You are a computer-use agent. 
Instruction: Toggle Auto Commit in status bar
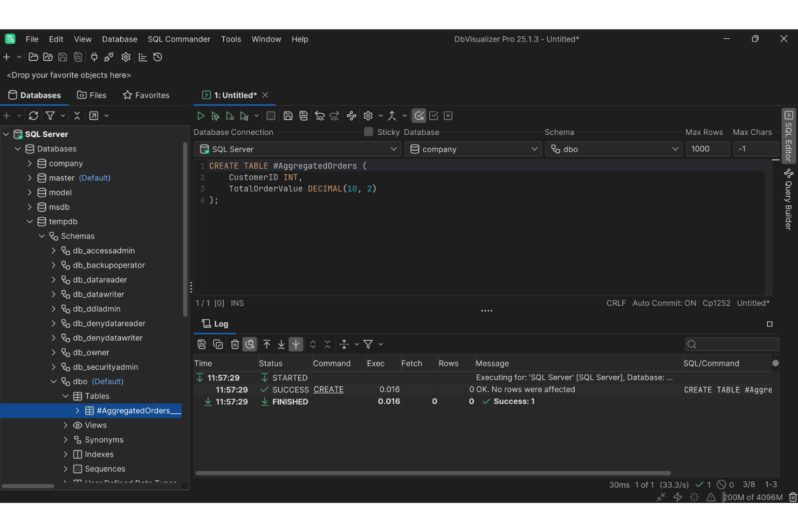click(664, 303)
